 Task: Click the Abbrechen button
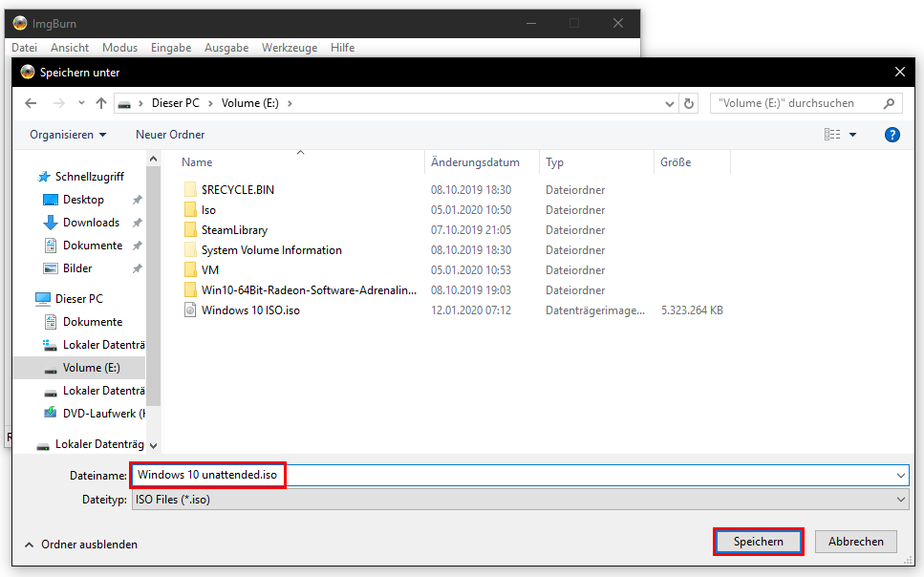coord(855,541)
